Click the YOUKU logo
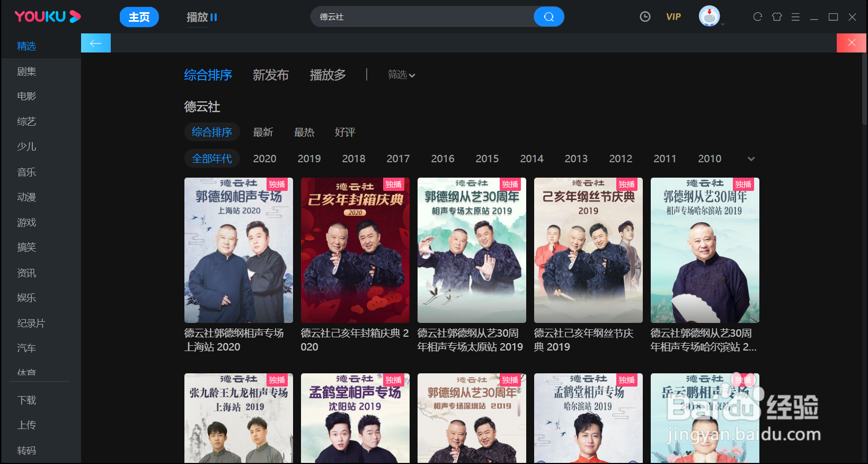The height and width of the screenshot is (464, 868). pyautogui.click(x=48, y=17)
